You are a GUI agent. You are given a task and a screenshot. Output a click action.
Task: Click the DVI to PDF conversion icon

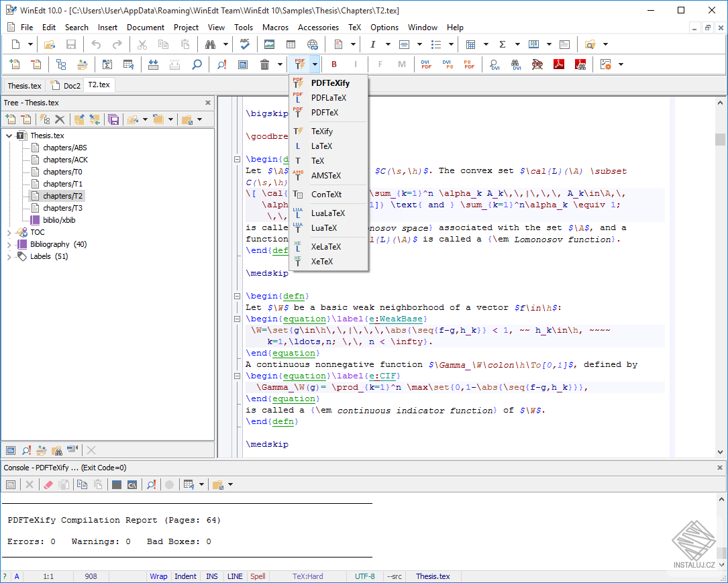(x=426, y=64)
